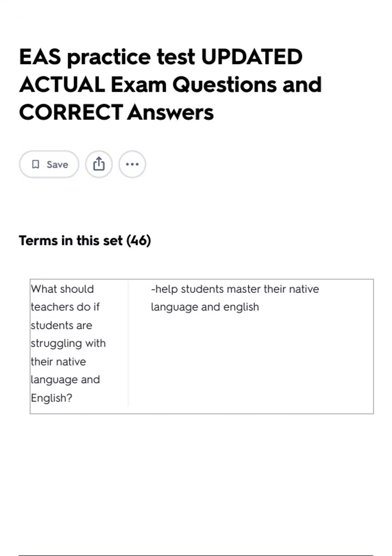Click the 'language and english' answer line
392x556 pixels.
tap(205, 307)
